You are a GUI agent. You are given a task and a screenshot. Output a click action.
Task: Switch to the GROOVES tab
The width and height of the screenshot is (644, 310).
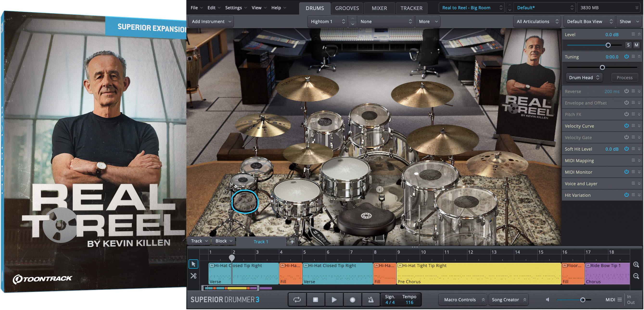tap(347, 8)
